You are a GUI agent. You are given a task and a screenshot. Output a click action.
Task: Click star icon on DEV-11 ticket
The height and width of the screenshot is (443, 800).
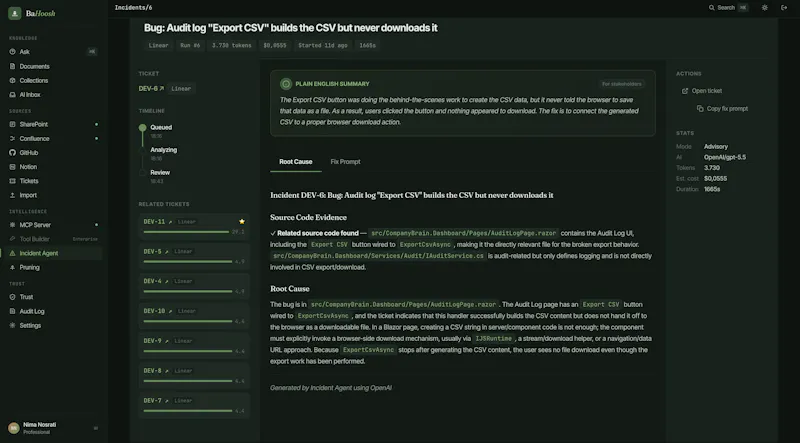tap(242, 222)
